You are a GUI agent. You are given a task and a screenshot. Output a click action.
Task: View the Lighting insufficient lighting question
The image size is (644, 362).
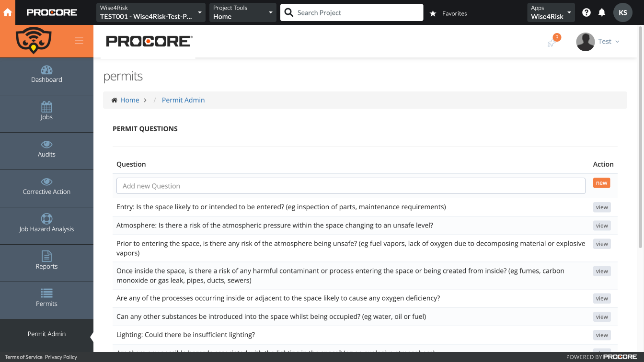[x=602, y=335]
